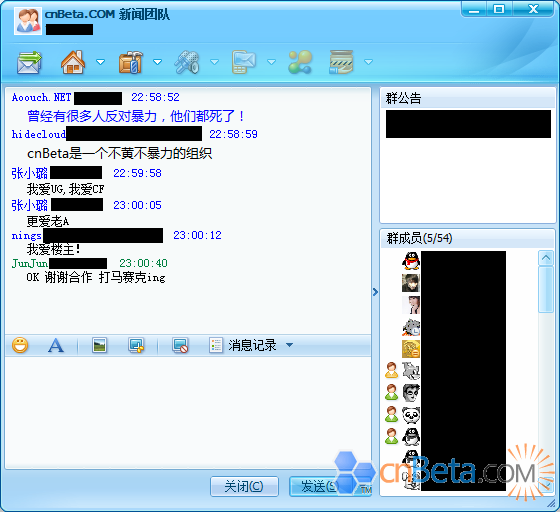Image resolution: width=560 pixels, height=512 pixels.
Task: Select the grey dolphin member avatar
Action: [411, 371]
